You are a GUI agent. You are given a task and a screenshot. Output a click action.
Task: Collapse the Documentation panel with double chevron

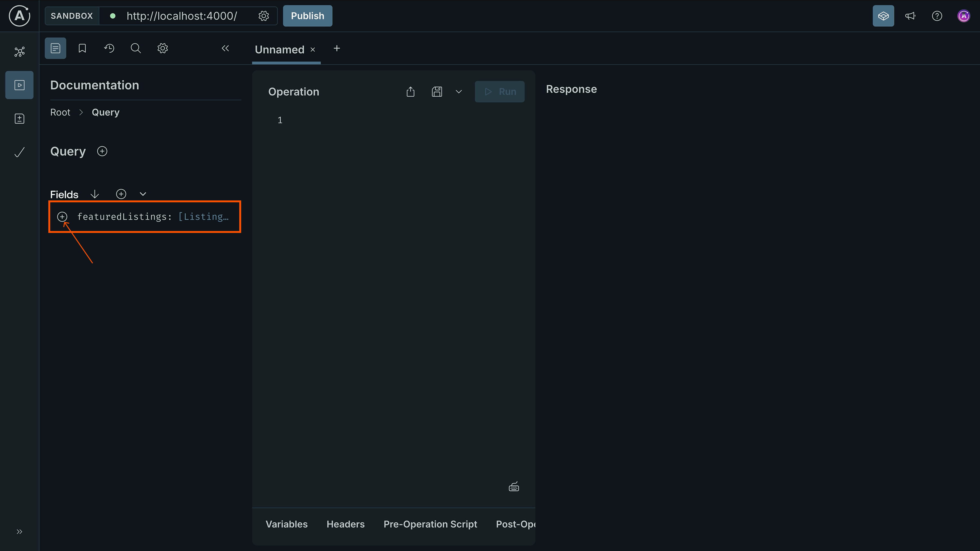(225, 48)
